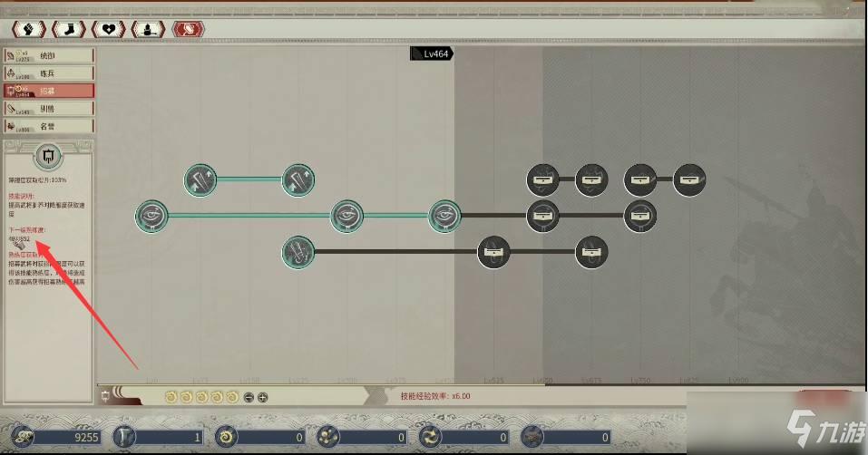Select the 驯兽 skill category
This screenshot has height=455, width=868.
[49, 109]
